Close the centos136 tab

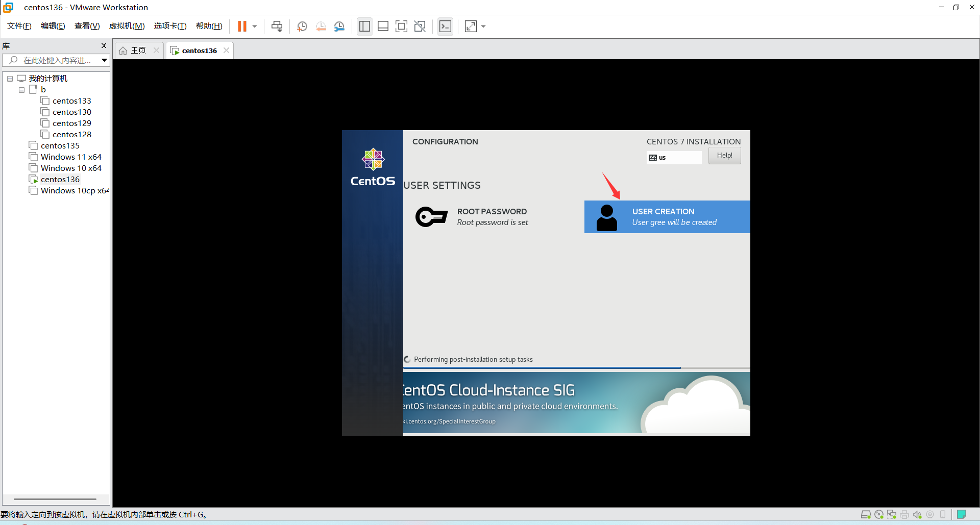coord(226,50)
